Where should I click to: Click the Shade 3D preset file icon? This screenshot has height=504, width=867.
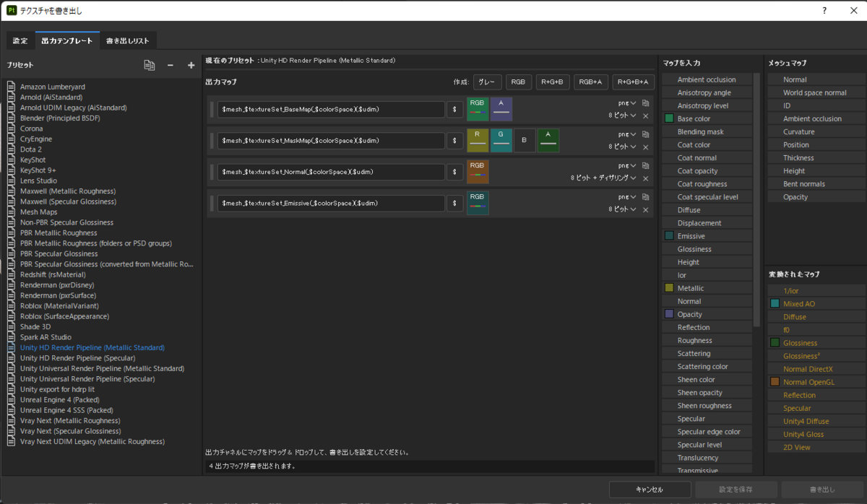11,327
